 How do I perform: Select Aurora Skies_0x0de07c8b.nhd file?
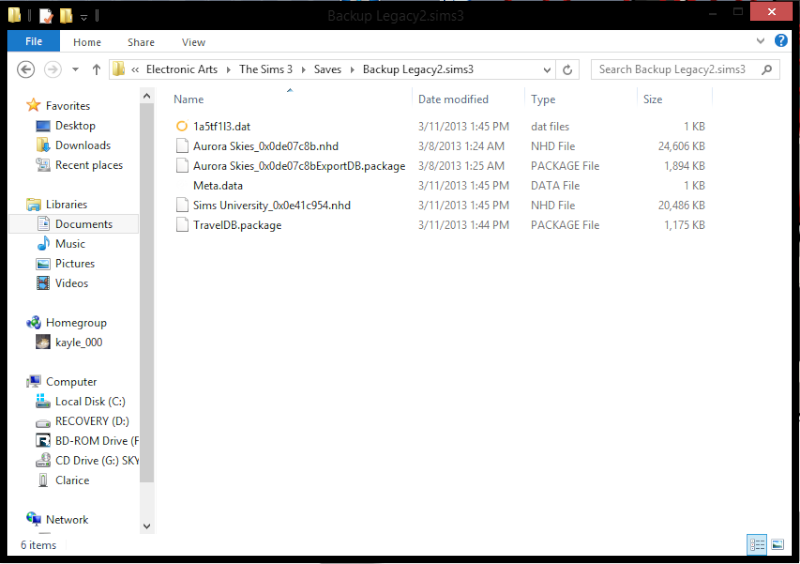click(265, 146)
